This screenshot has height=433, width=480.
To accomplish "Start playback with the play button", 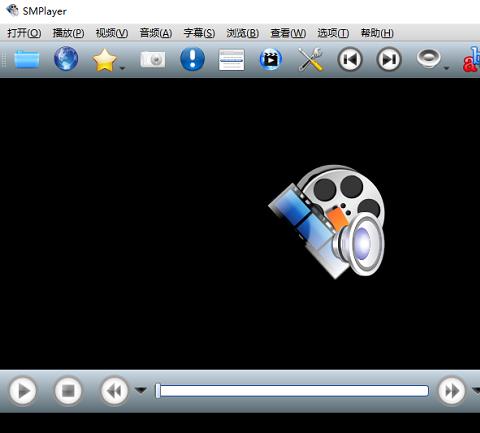I will pos(23,391).
